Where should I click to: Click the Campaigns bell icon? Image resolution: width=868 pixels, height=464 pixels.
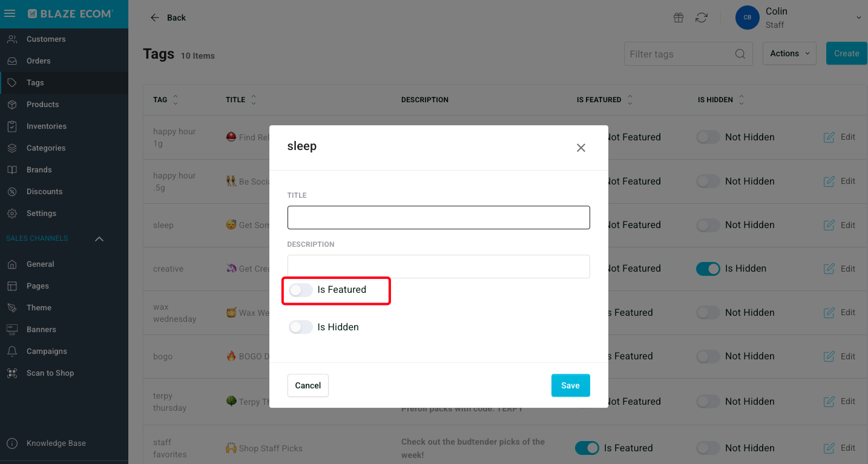(x=12, y=351)
